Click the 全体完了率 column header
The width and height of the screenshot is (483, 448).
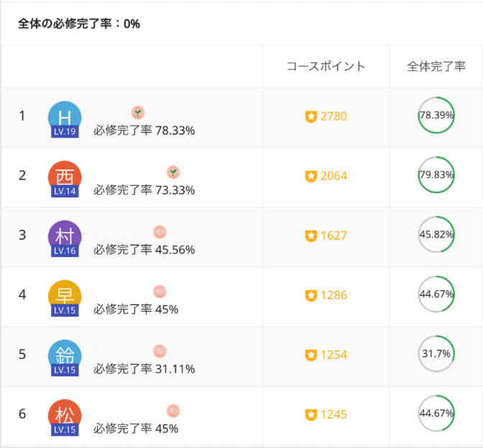click(436, 67)
